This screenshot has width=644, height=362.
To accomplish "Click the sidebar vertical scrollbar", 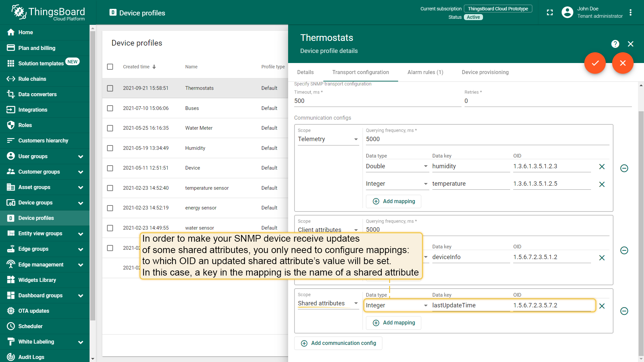I will pyautogui.click(x=93, y=174).
